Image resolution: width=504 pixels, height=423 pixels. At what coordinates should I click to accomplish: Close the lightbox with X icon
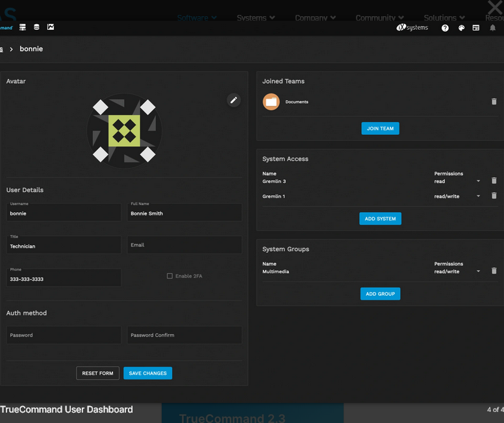(495, 7)
